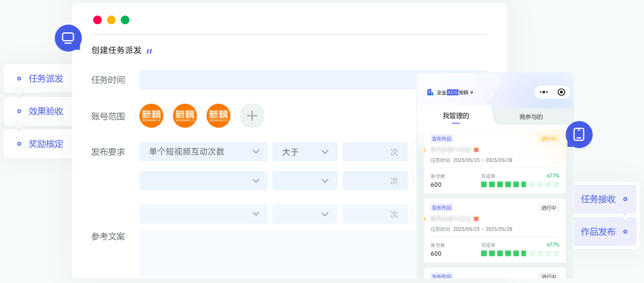Select the third 新榜 account logo
Viewport: 644px width, 283px height.
coord(218,116)
